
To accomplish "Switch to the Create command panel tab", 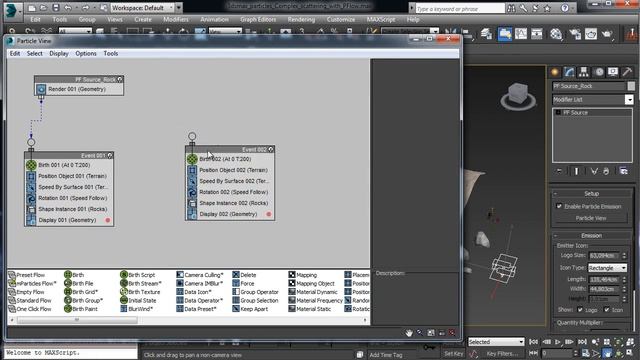I will tap(555, 72).
